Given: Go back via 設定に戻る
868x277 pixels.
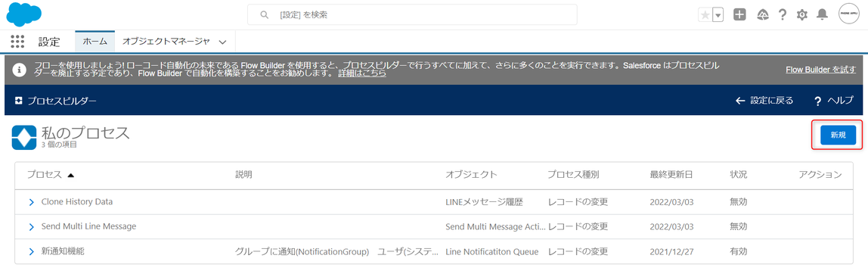Looking at the screenshot, I should tap(764, 100).
